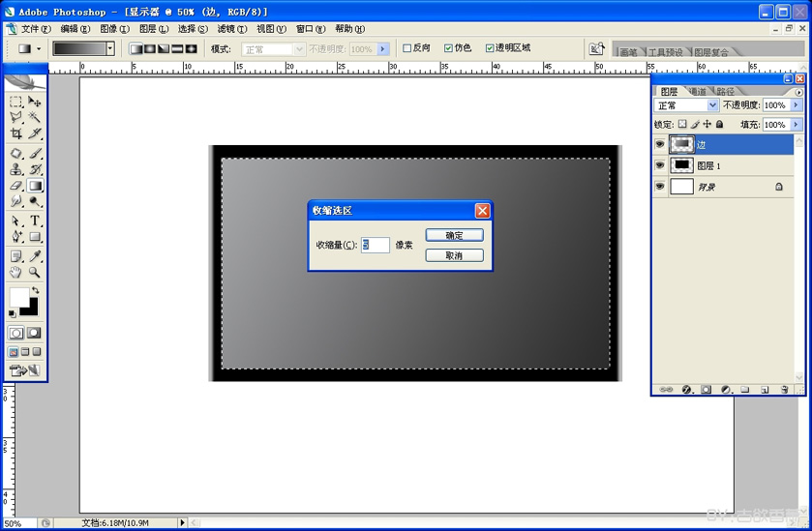Select the Pen tool
Viewport: 812px width, 531px height.
coord(16,237)
